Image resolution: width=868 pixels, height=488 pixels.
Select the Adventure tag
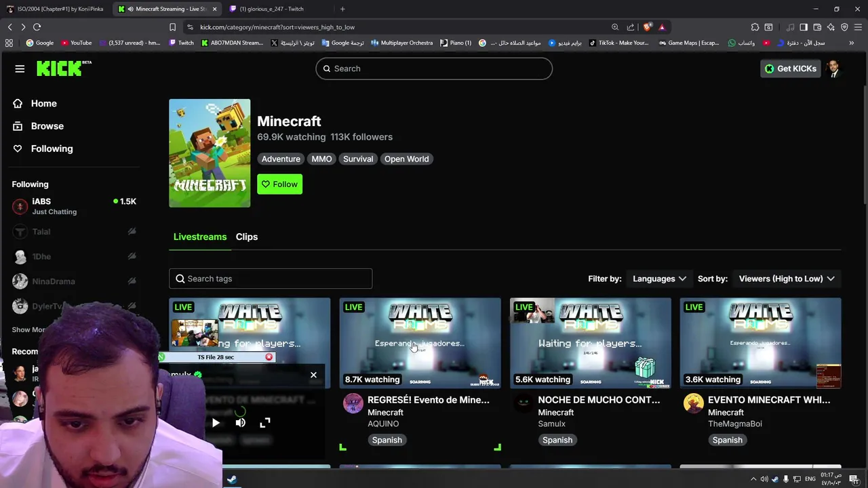[281, 159]
